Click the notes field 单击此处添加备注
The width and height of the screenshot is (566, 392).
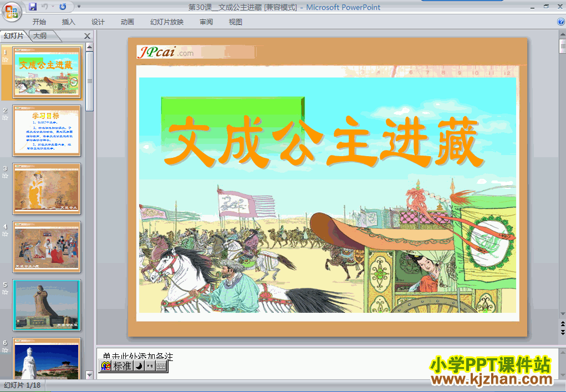pos(328,364)
